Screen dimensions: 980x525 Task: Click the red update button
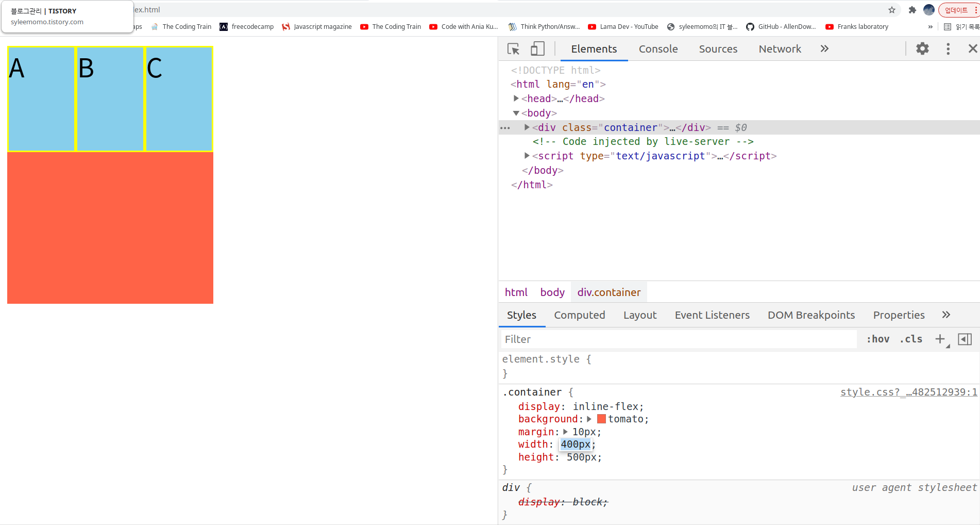[958, 10]
